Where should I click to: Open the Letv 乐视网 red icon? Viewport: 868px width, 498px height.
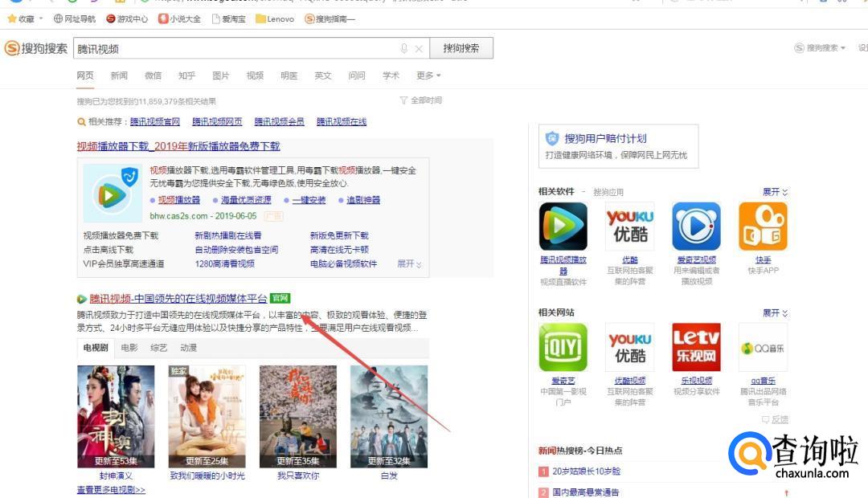coord(696,347)
